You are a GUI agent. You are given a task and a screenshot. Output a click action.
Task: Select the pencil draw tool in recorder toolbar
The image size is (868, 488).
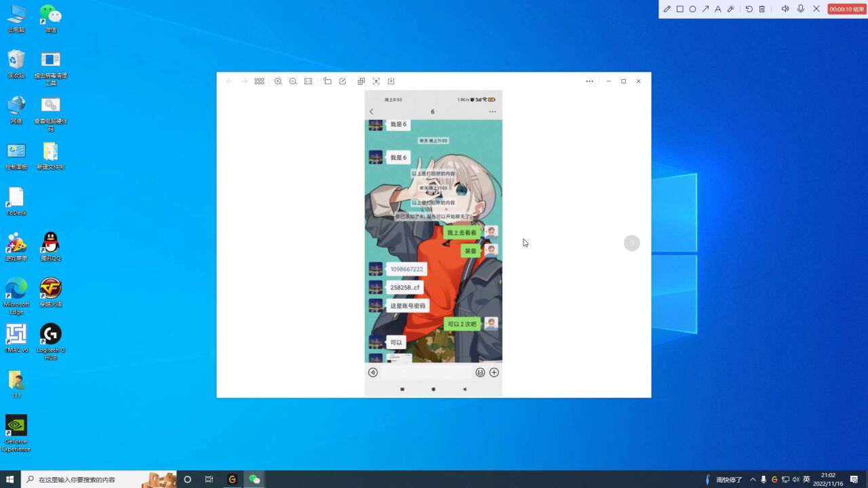(667, 9)
